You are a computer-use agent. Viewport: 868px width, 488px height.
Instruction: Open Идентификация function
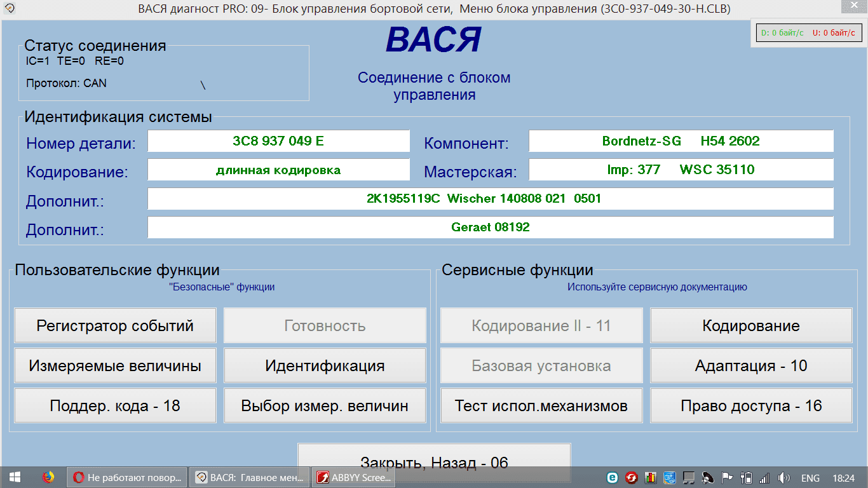pos(325,366)
